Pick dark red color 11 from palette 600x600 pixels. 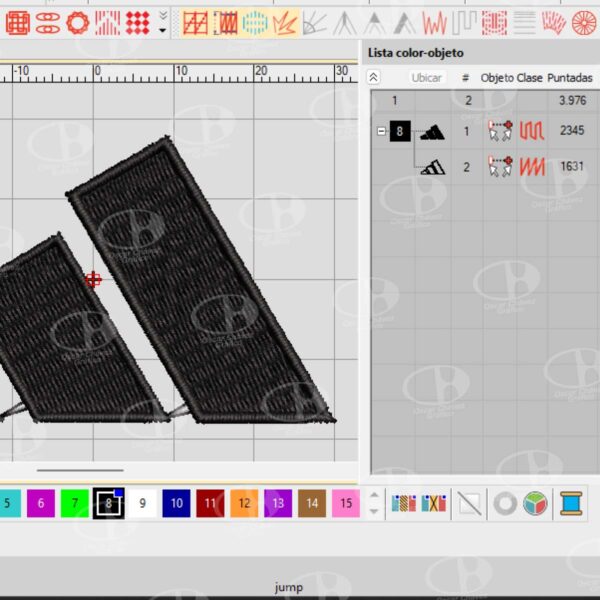[x=210, y=503]
